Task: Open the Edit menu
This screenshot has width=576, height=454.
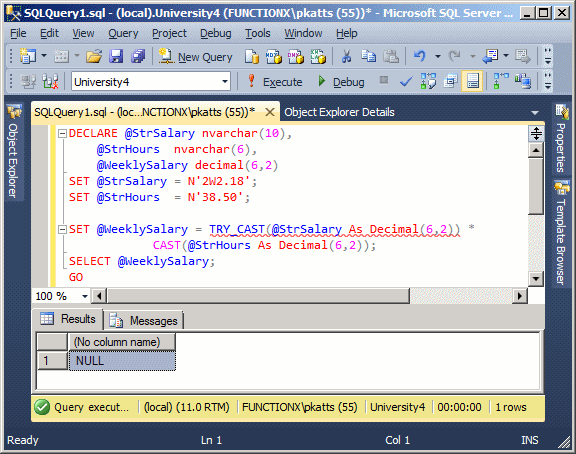Action: [x=49, y=33]
